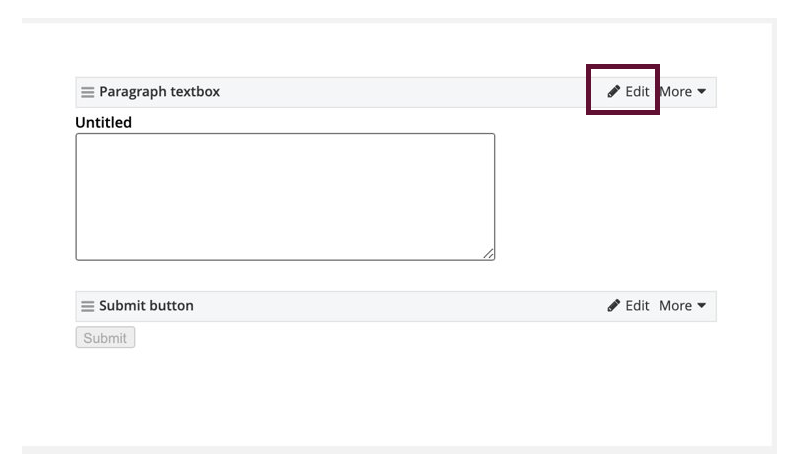Click the caret arrow beside More in Paragraph textbox row
800x474 pixels.
pos(701,92)
